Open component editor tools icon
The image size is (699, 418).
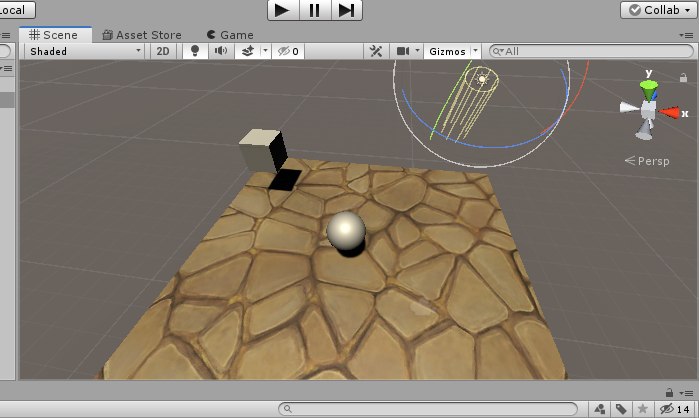[x=376, y=51]
